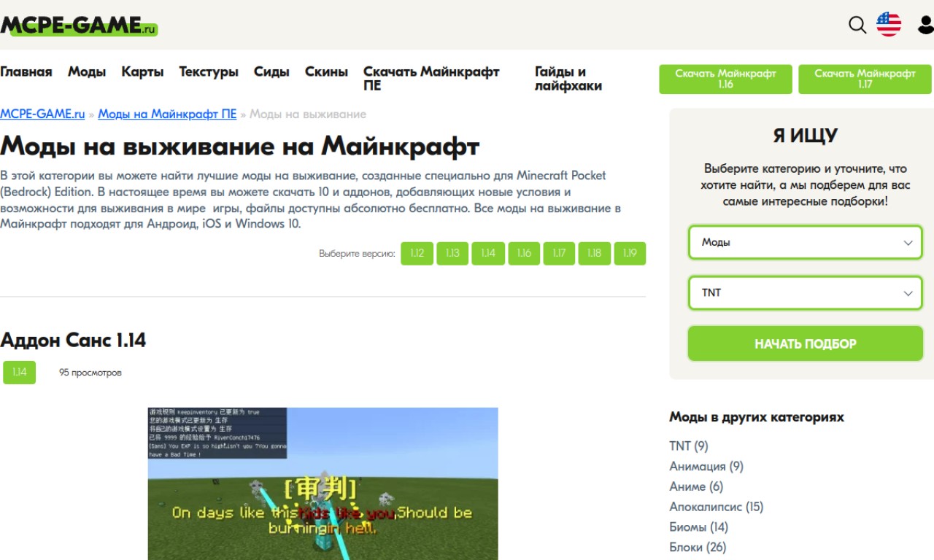934x560 pixels.
Task: Select the 1.14 version filter button
Action: pos(488,253)
